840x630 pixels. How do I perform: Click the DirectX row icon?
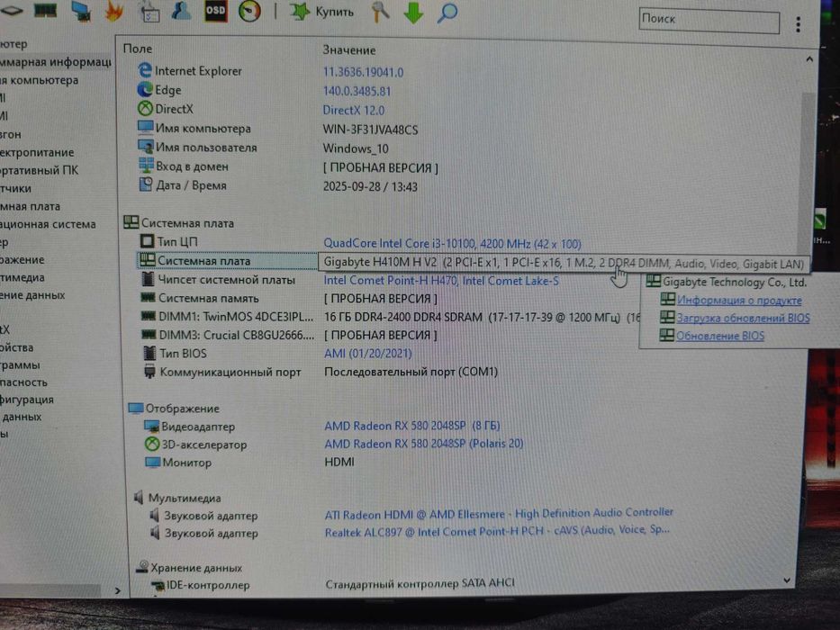[145, 109]
